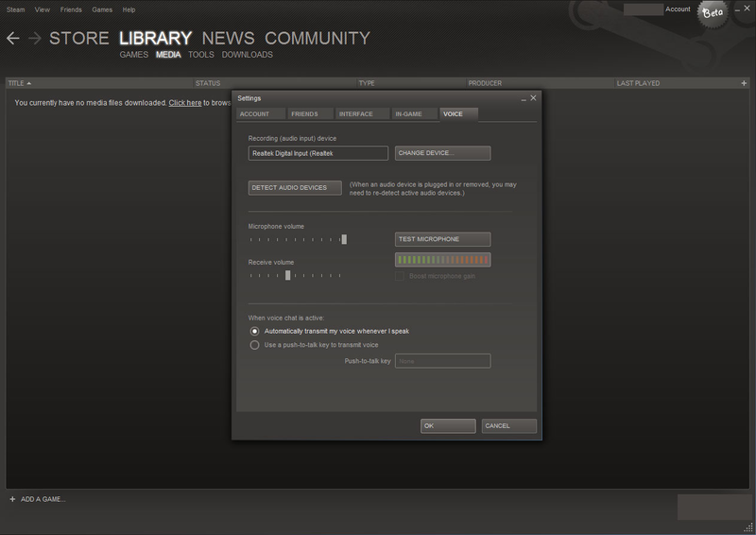
Task: Close the main Steam window
Action: click(x=747, y=9)
